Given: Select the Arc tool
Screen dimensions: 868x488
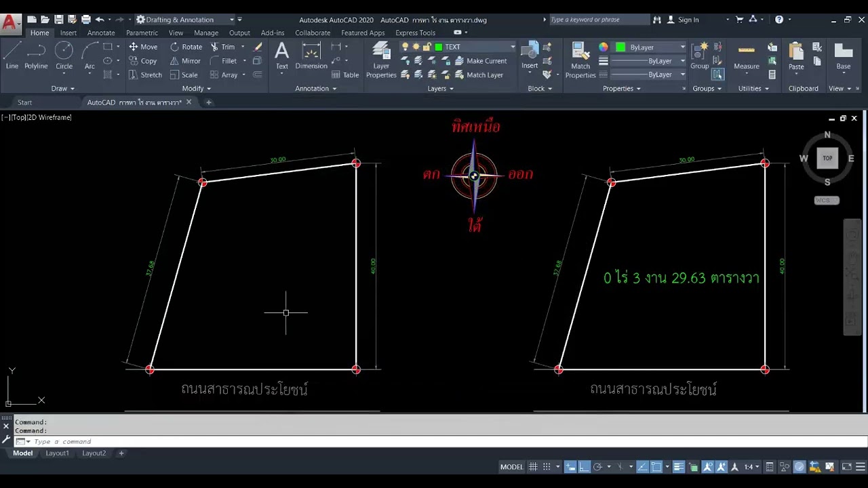Looking at the screenshot, I should [90, 56].
